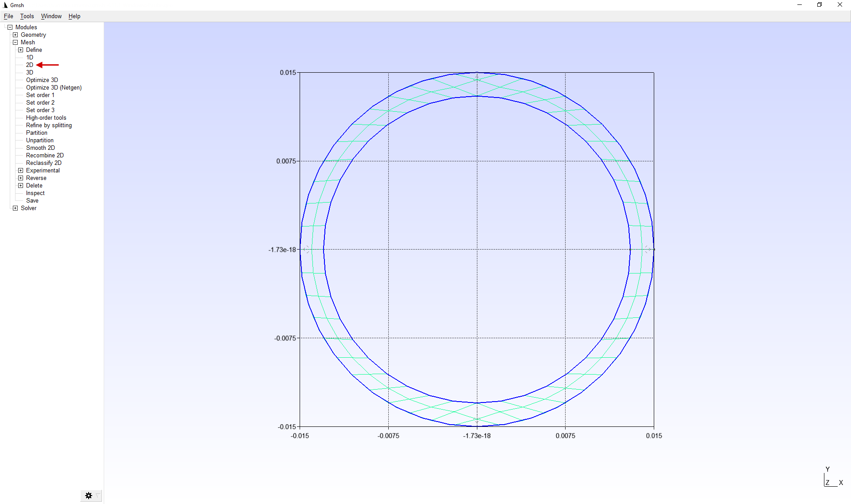Screen dimensions: 851x504
Task: Click Refine by splitting
Action: (49, 125)
